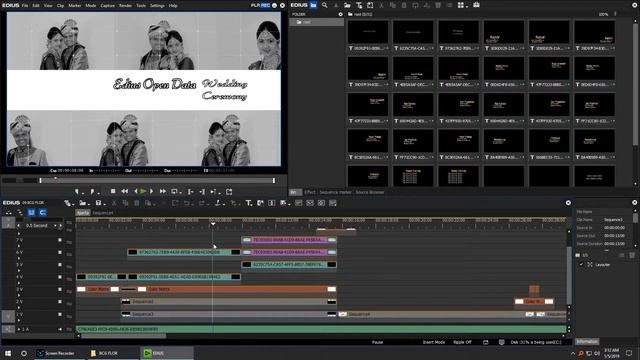Toggle the lock box on track 3 V

point(60,289)
